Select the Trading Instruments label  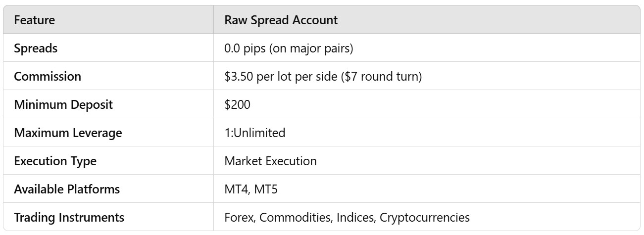[x=69, y=218]
